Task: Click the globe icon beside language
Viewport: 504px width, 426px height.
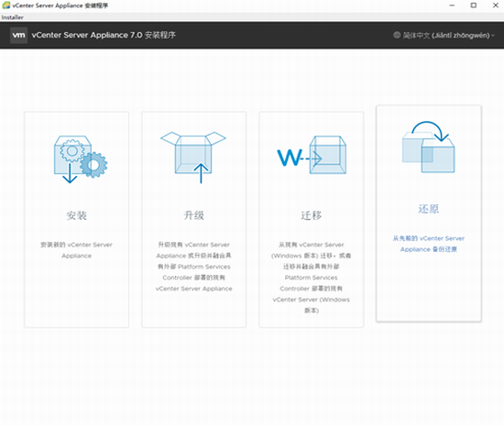Action: [x=397, y=35]
